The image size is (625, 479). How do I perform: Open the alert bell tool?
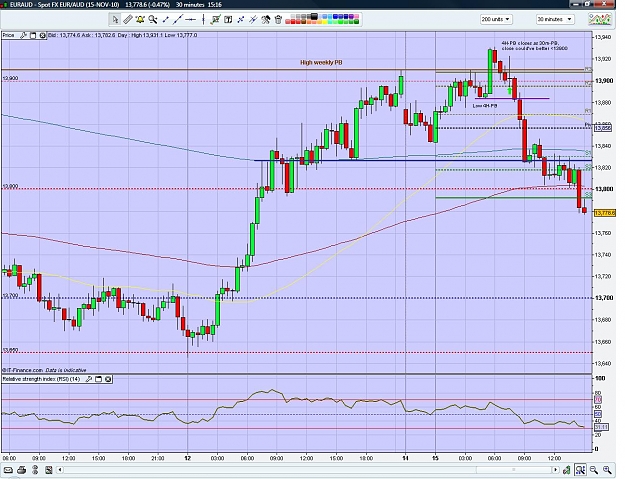pyautogui.click(x=140, y=19)
